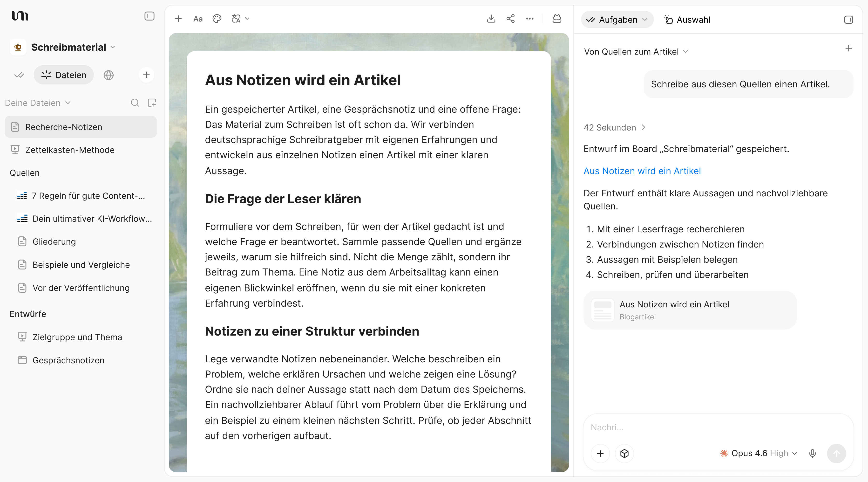
Task: Start a new chat with plus icon
Action: coord(848,48)
